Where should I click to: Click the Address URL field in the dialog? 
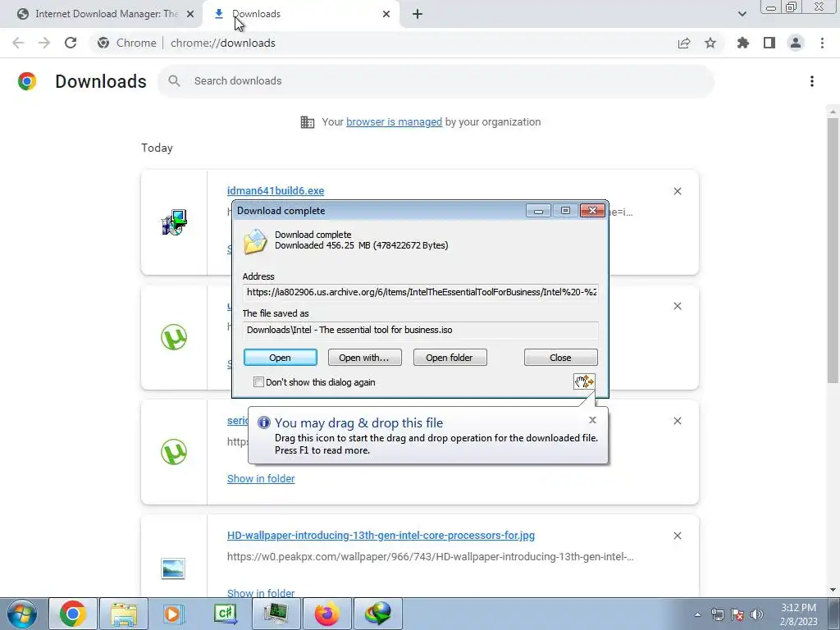coord(421,292)
